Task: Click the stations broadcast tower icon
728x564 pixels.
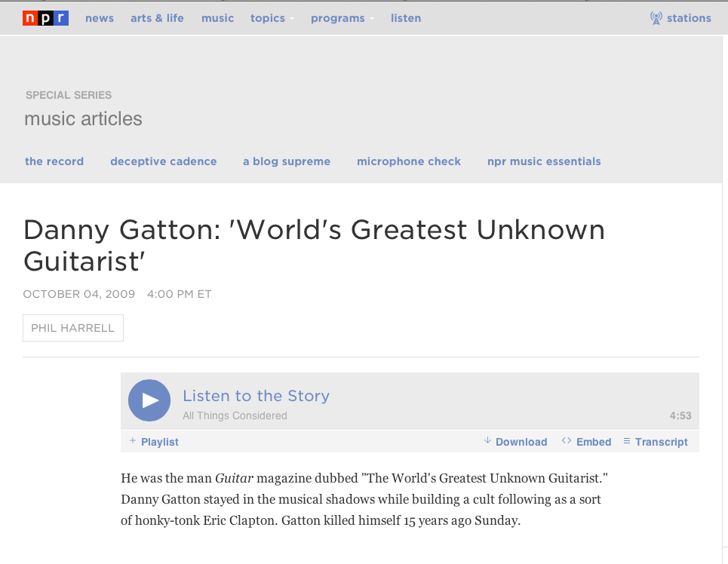Action: 656,18
